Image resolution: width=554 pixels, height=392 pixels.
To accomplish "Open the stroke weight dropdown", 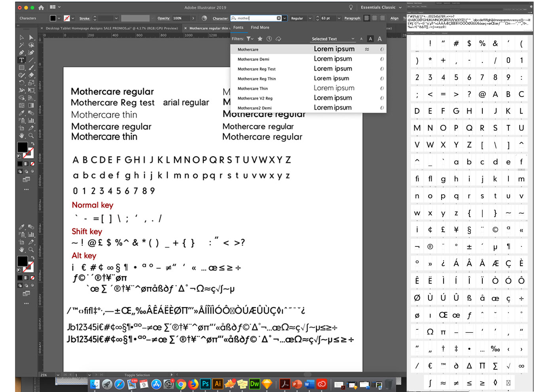I will tap(116, 18).
